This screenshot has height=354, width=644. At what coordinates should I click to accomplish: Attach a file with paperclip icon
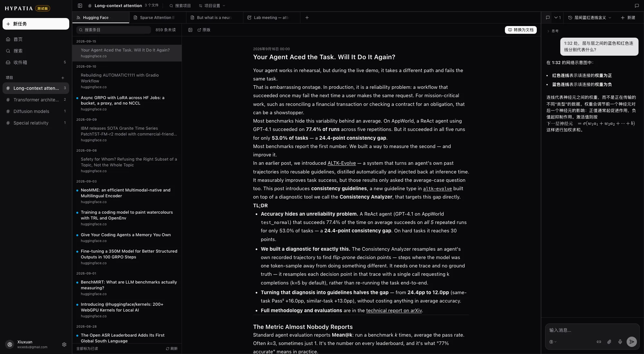[x=609, y=342]
